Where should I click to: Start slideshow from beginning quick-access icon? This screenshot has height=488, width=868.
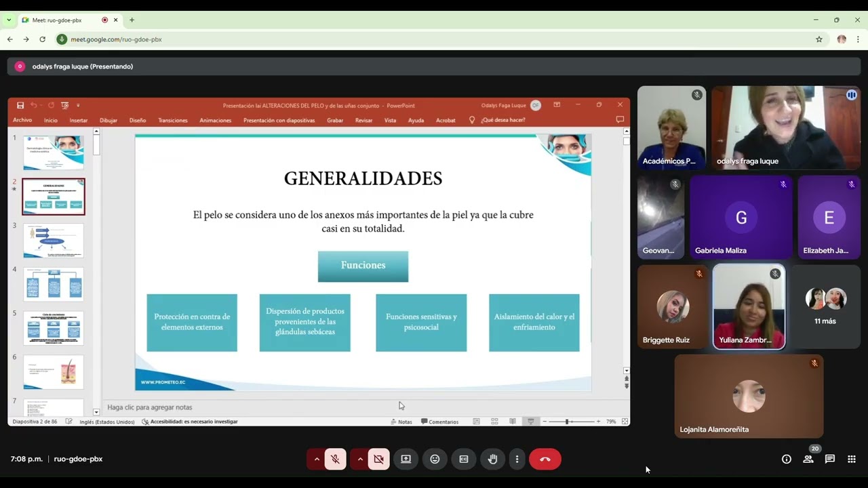[65, 105]
